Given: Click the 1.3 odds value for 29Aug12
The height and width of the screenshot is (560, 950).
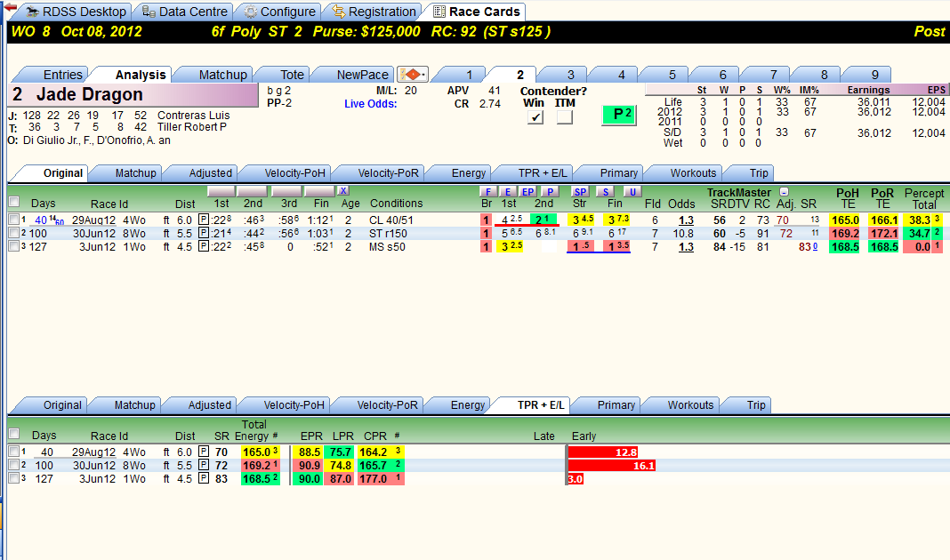Looking at the screenshot, I should tap(686, 220).
